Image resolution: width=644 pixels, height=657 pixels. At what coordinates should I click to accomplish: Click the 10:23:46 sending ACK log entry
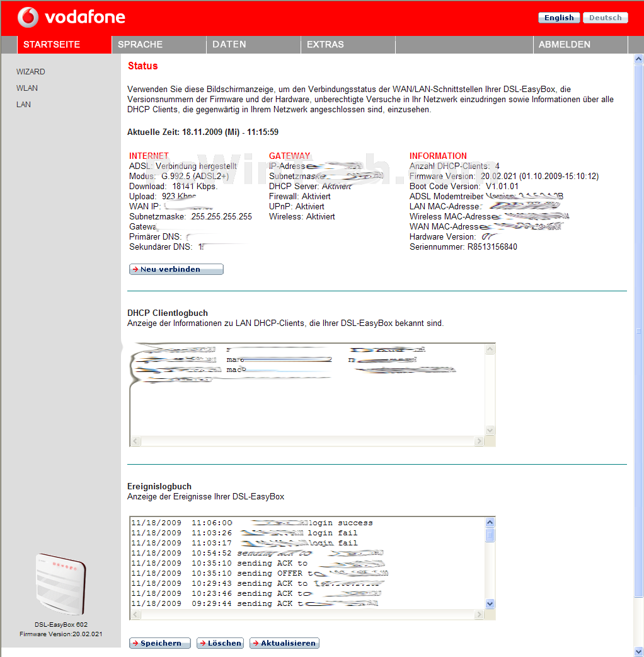[256, 593]
